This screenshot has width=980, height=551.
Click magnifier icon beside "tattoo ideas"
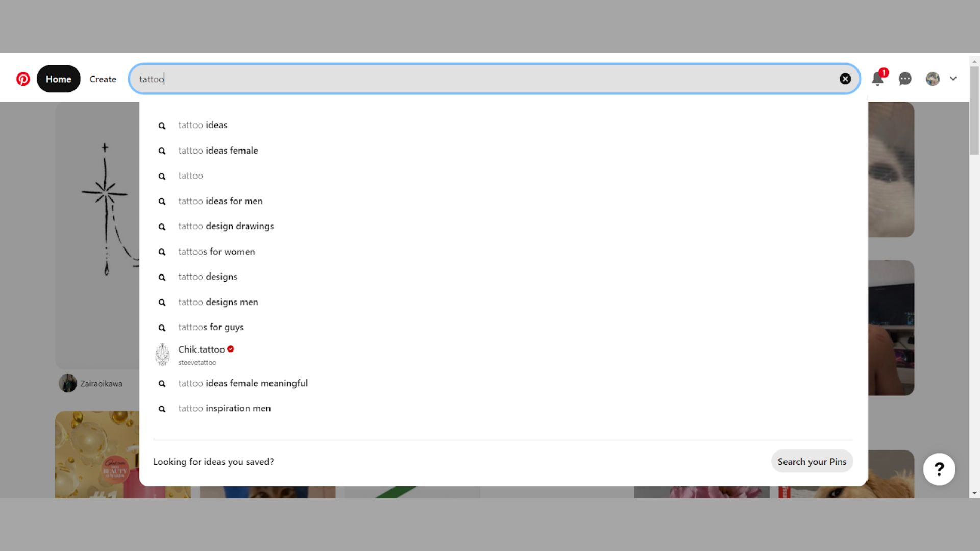162,126
